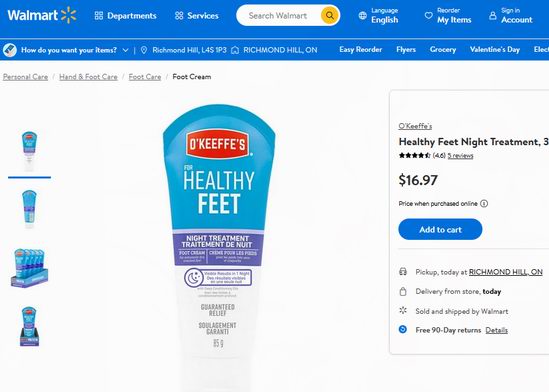This screenshot has height=392, width=549.
Task: Click the globe Language icon
Action: click(x=363, y=15)
